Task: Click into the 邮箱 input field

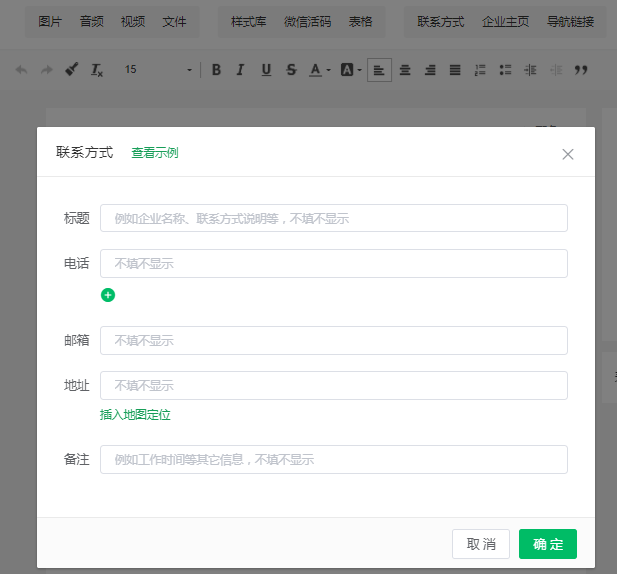Action: [x=333, y=340]
